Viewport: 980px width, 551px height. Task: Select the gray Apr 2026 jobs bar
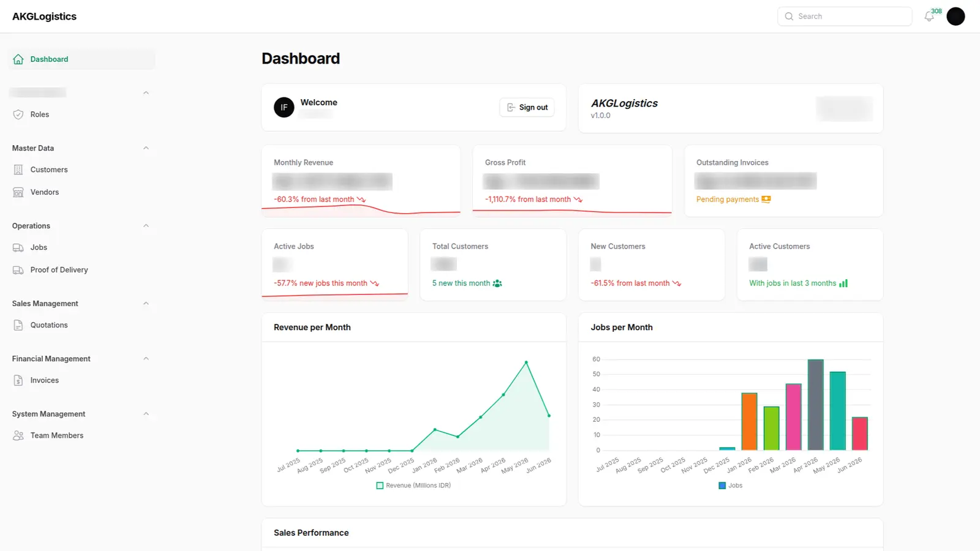[x=815, y=405]
